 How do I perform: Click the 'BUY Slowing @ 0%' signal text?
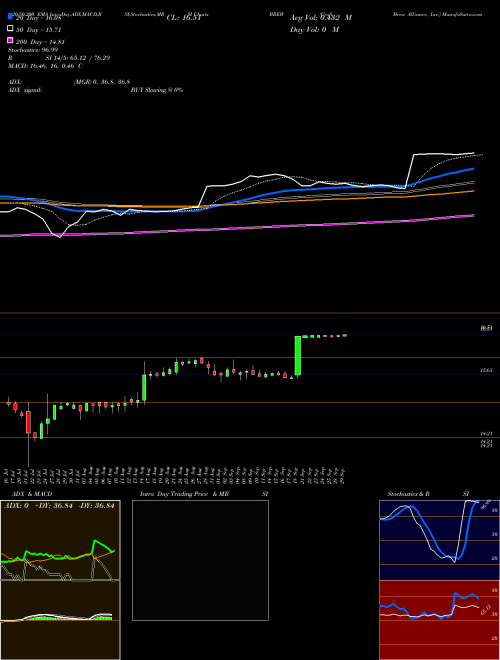tap(157, 90)
